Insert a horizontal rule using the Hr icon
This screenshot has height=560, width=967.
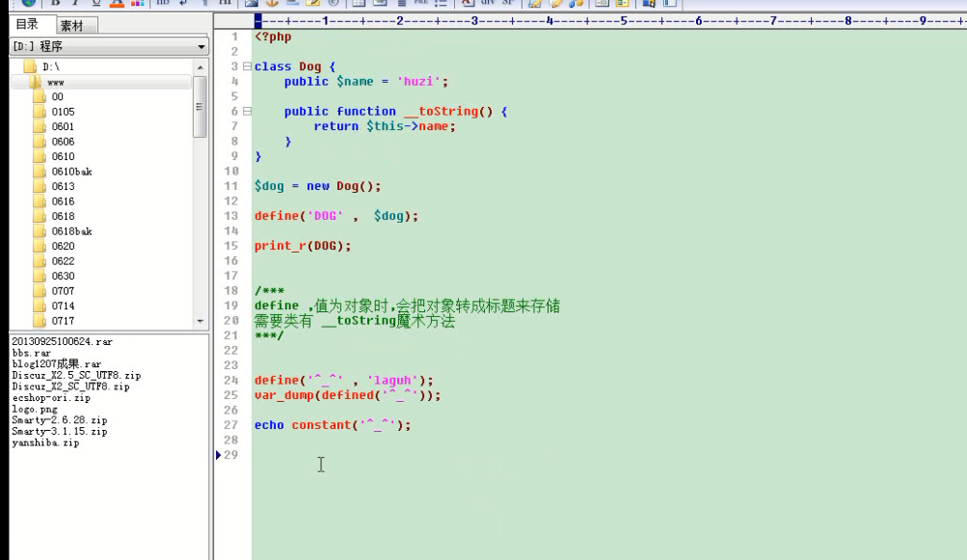click(228, 5)
